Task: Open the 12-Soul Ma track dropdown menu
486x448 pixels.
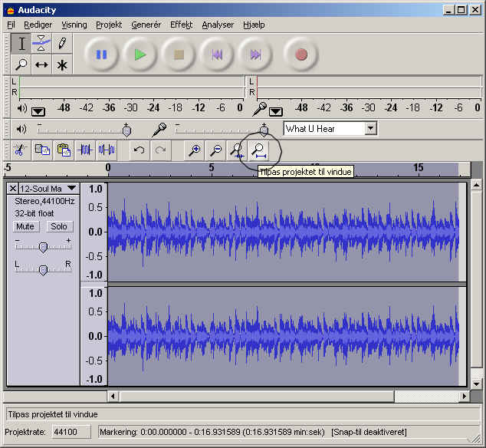Action: [x=71, y=189]
